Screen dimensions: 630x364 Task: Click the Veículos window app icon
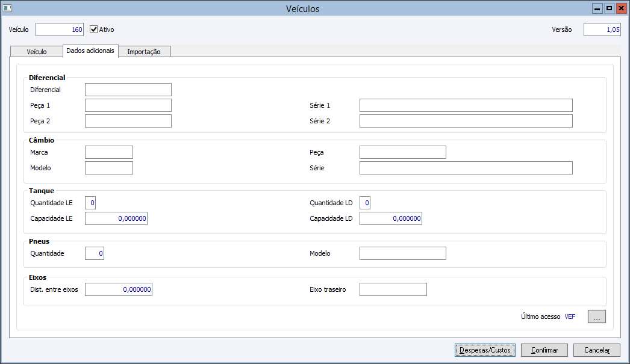pos(7,8)
